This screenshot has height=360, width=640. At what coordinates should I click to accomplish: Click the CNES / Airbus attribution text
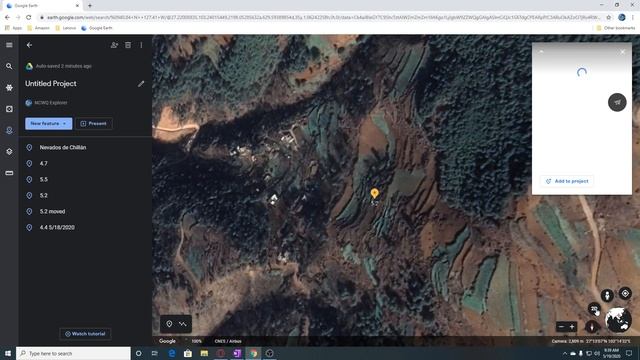pyautogui.click(x=228, y=341)
